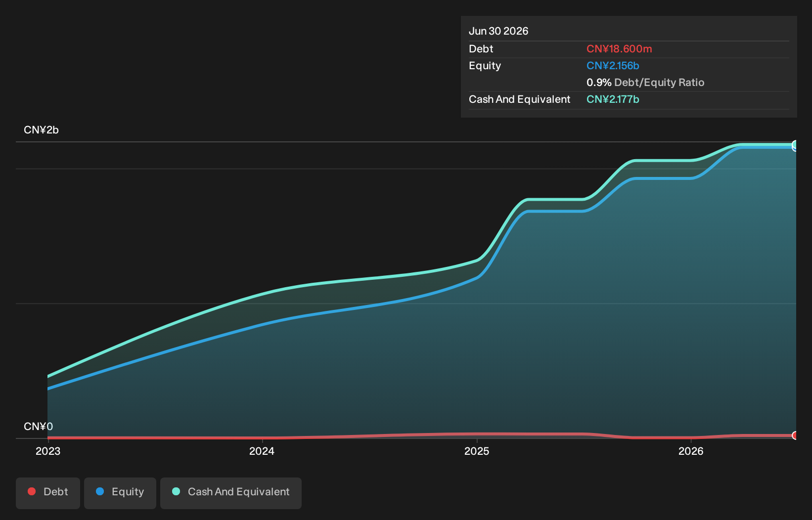This screenshot has height=520, width=812.
Task: Click the 2025 x-axis label
Action: tap(477, 451)
